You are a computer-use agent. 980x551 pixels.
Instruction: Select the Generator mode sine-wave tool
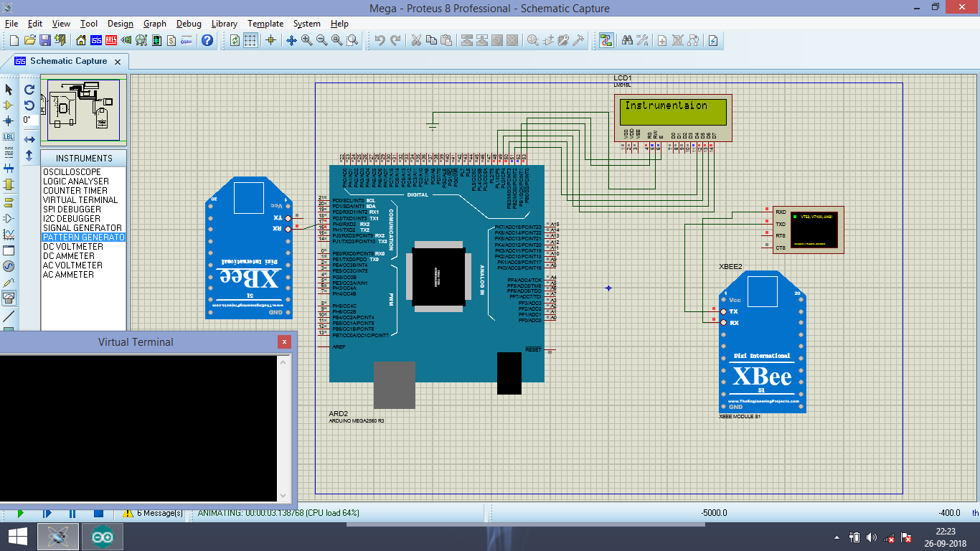(9, 267)
